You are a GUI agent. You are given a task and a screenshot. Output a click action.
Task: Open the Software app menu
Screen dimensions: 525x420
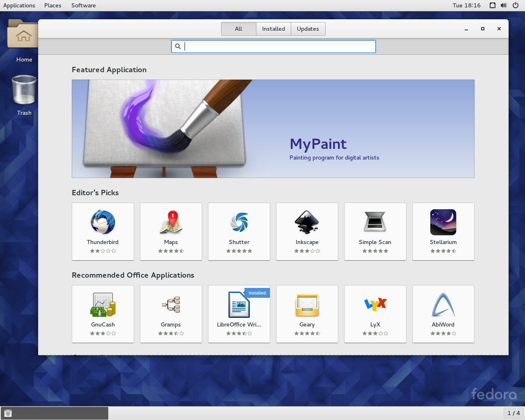coord(84,5)
